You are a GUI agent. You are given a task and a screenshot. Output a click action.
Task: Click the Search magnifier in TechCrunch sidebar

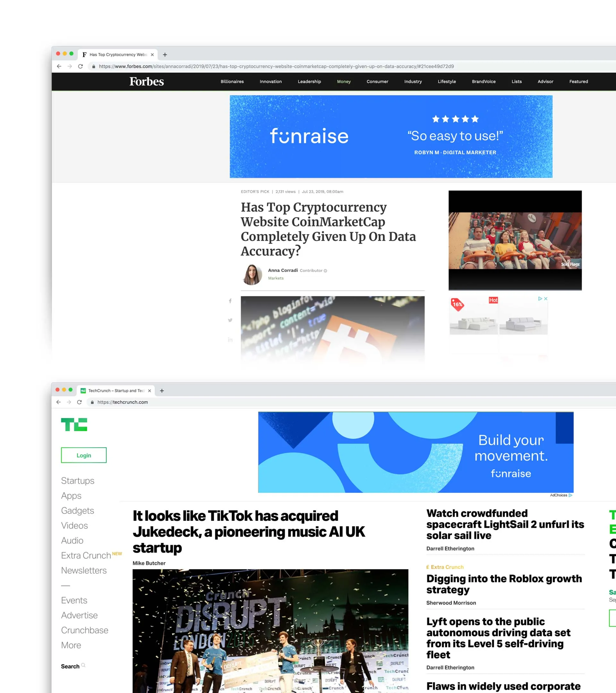(x=83, y=665)
